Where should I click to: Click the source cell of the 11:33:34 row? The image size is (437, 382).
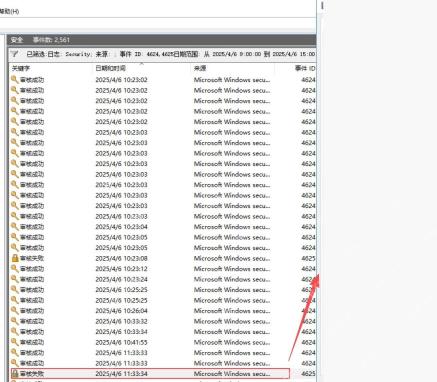(232, 374)
